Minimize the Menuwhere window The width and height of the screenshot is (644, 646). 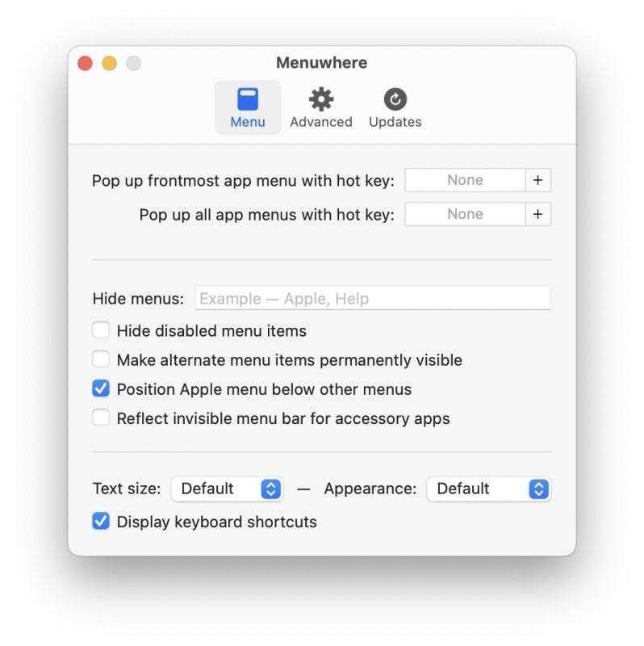tap(109, 64)
